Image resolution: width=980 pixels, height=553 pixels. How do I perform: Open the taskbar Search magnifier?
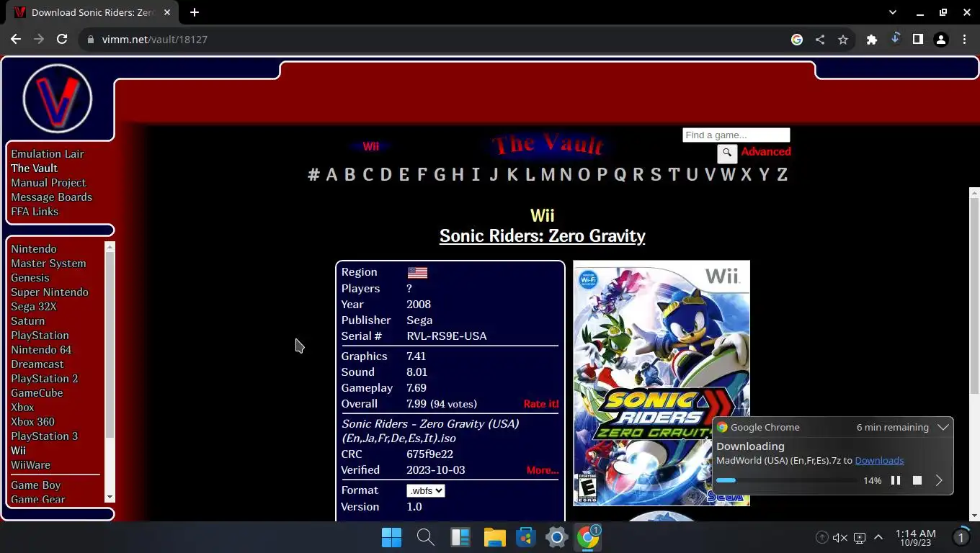click(425, 537)
